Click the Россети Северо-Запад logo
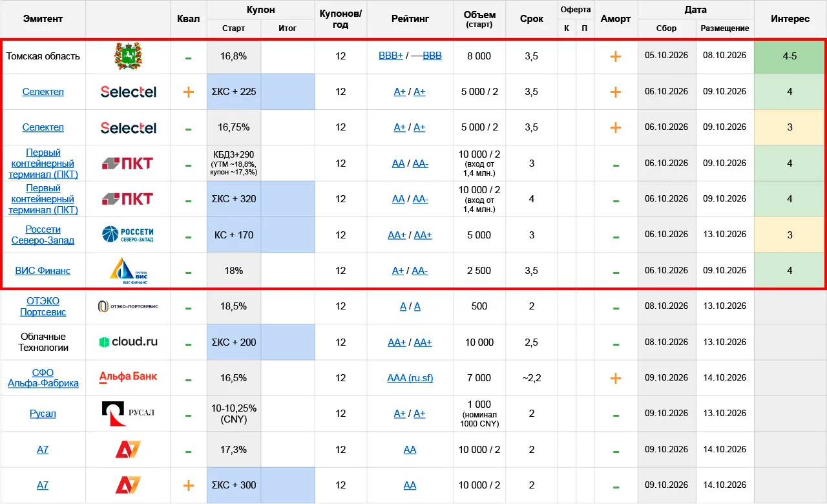827x504 pixels. click(x=128, y=235)
